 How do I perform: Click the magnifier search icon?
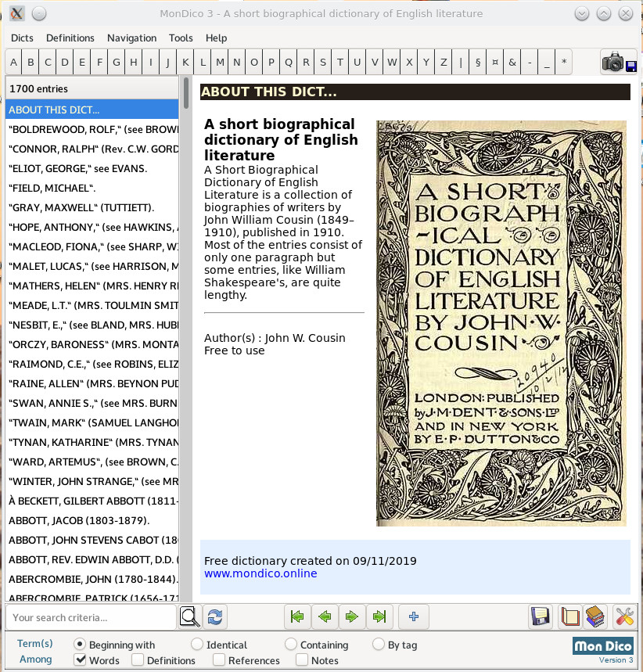pos(189,616)
